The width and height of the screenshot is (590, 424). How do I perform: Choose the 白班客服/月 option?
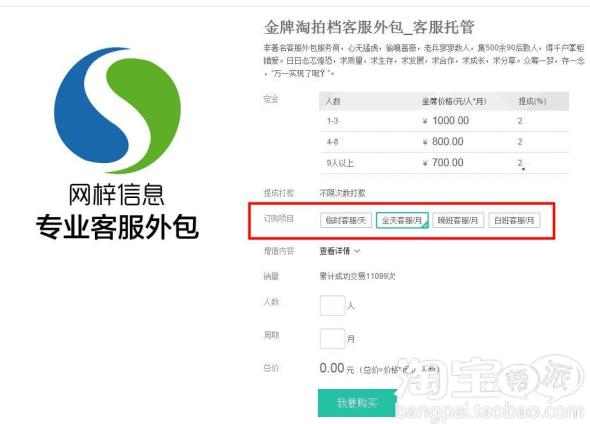tap(514, 220)
